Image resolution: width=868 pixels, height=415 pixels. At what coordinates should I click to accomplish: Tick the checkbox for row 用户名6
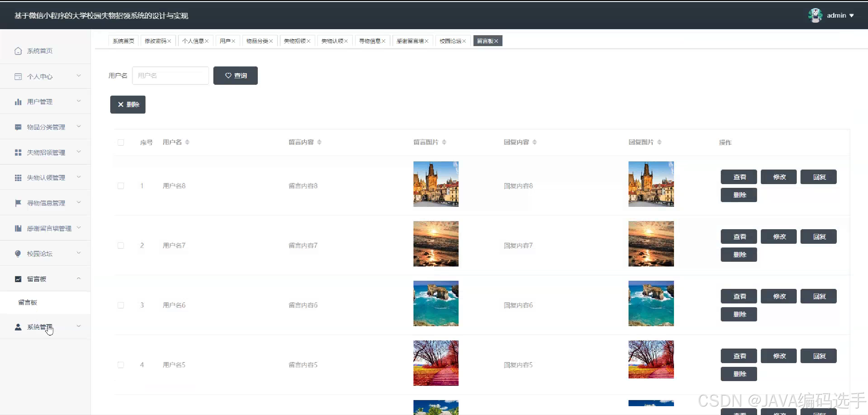[121, 305]
